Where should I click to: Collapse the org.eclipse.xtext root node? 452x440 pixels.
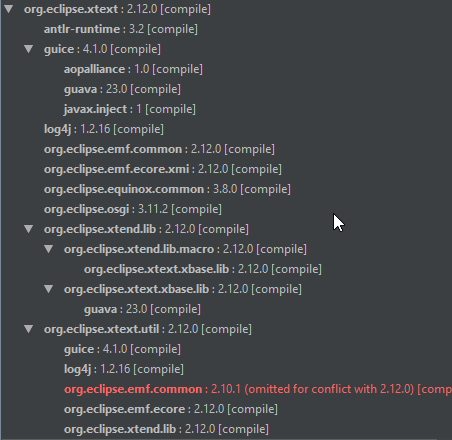point(9,9)
